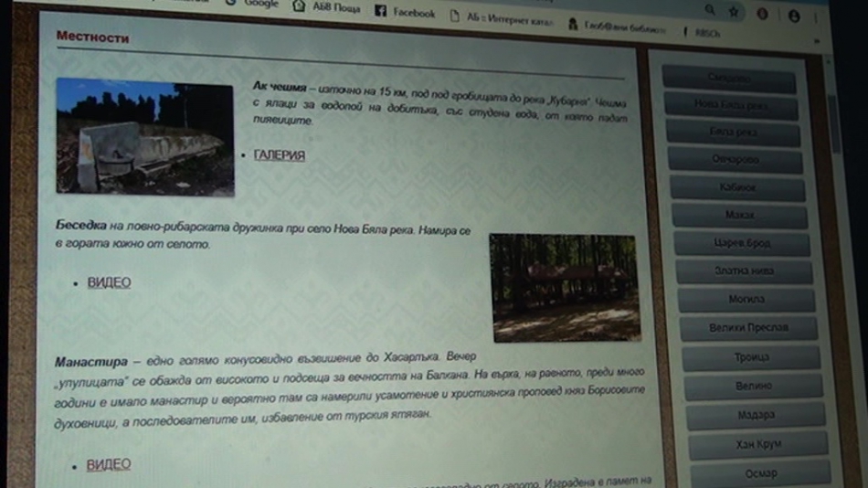Select Велики Преслав in sidebar
868x488 pixels.
tap(748, 327)
